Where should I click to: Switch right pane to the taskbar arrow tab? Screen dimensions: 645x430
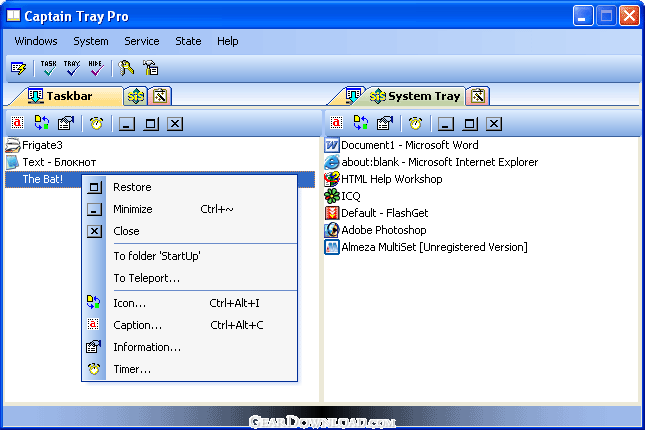click(353, 95)
